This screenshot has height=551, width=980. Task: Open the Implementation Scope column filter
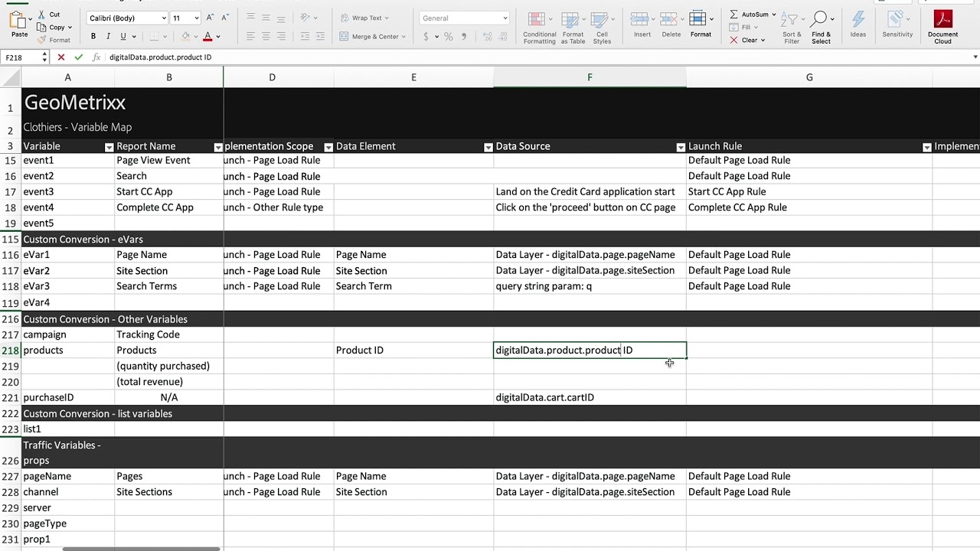pyautogui.click(x=329, y=147)
